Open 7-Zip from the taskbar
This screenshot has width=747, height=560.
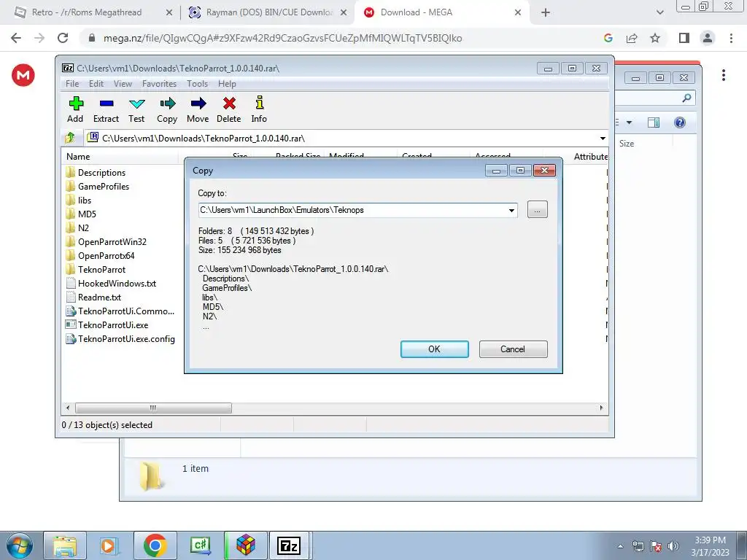tap(289, 545)
